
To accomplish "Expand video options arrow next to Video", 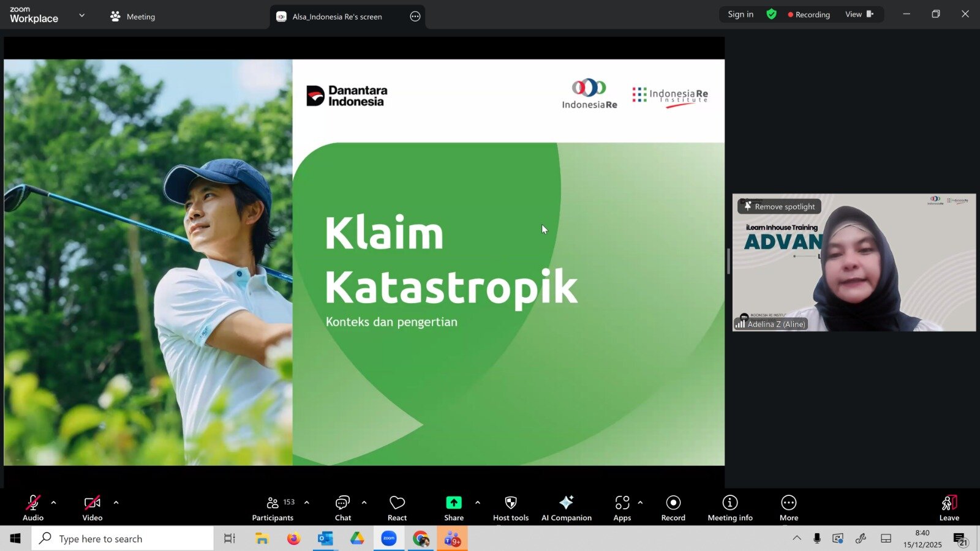I will [x=116, y=503].
